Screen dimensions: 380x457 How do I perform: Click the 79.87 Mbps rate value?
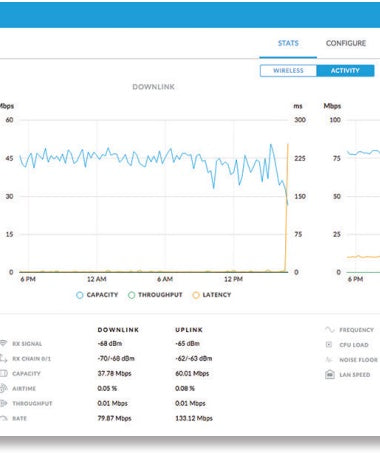pyautogui.click(x=114, y=418)
